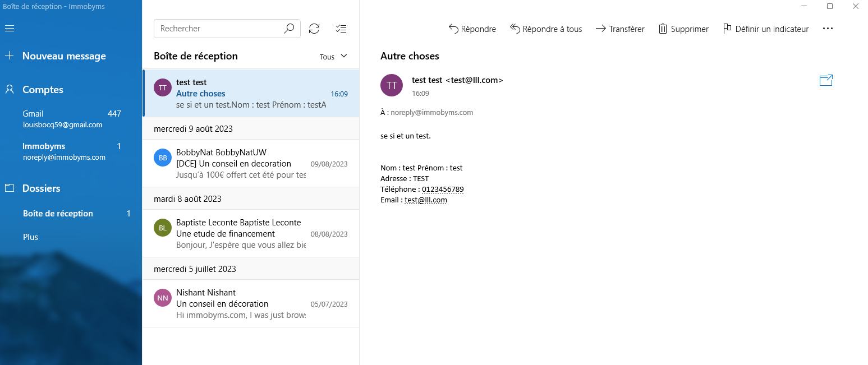868x365 pixels.
Task: Click the sync mailbox refresh icon
Action: pos(314,29)
